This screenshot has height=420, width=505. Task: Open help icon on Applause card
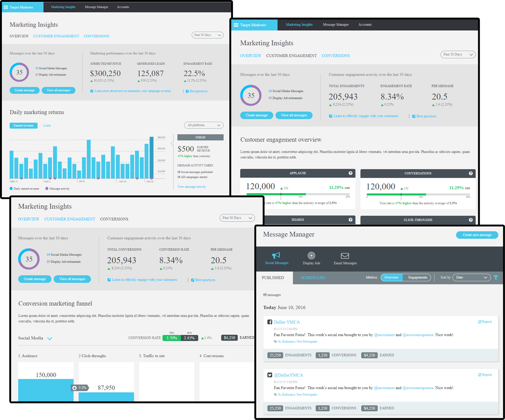(x=350, y=173)
